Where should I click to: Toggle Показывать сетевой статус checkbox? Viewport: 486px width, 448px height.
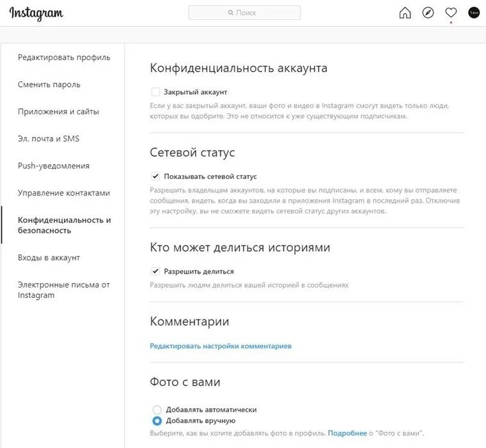(x=155, y=176)
